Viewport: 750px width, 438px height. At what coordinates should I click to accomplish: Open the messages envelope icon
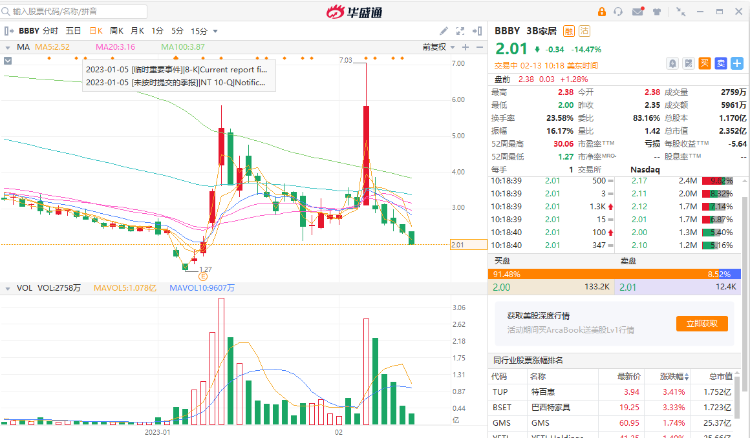(638, 11)
